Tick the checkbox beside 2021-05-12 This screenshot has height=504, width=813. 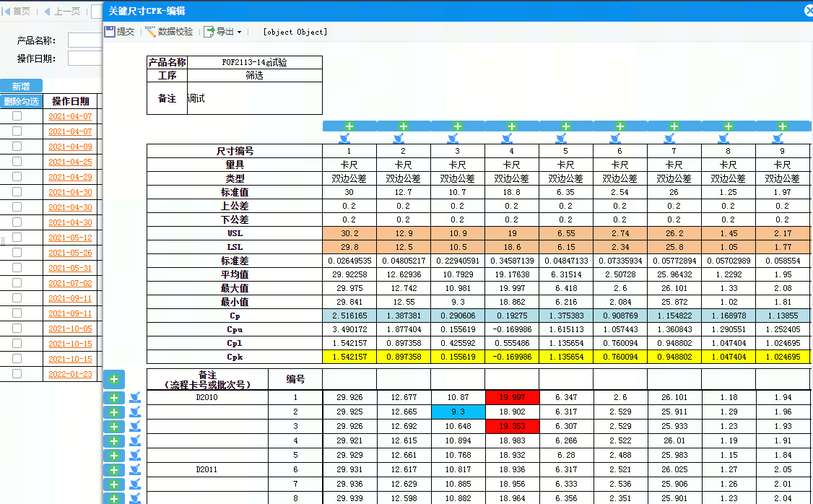tap(17, 238)
